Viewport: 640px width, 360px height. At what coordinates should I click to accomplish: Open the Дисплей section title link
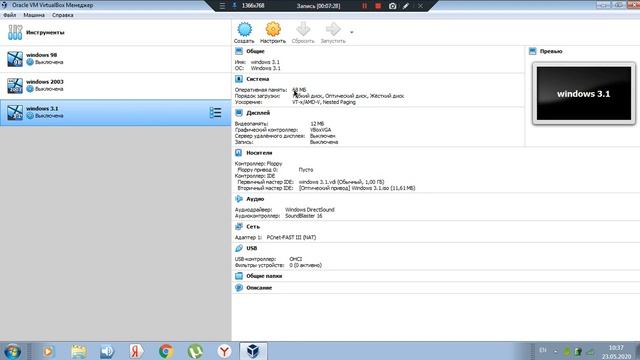tap(258, 113)
